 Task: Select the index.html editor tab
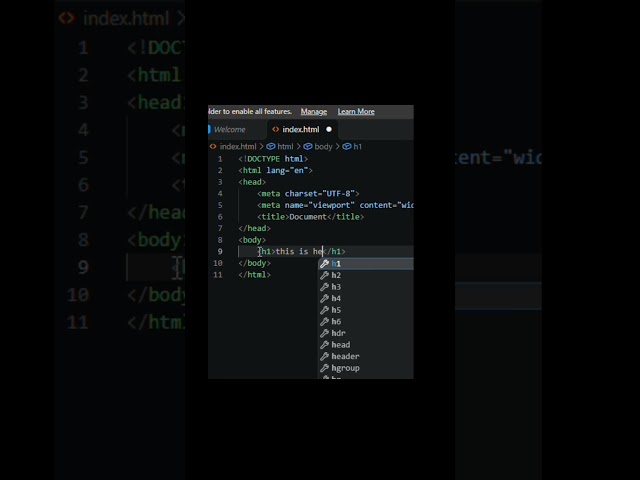click(301, 129)
